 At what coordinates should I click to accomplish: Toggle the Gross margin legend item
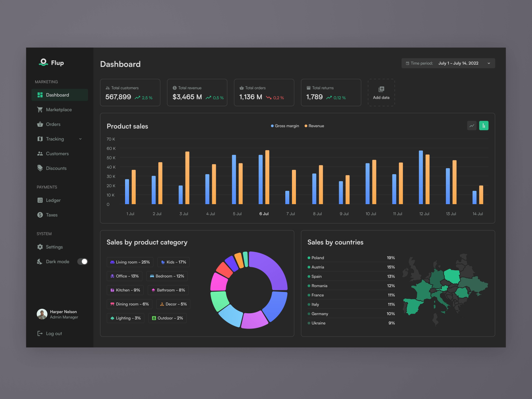284,126
